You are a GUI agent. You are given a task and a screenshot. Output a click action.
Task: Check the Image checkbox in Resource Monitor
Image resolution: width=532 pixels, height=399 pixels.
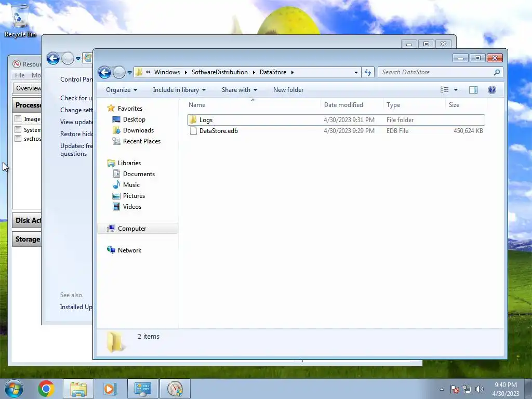click(x=18, y=119)
